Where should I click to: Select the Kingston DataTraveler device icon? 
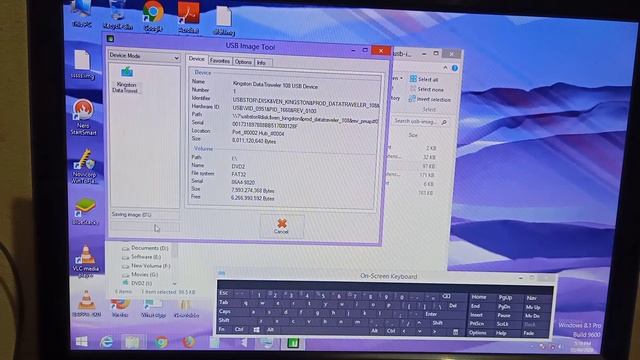coord(127,80)
